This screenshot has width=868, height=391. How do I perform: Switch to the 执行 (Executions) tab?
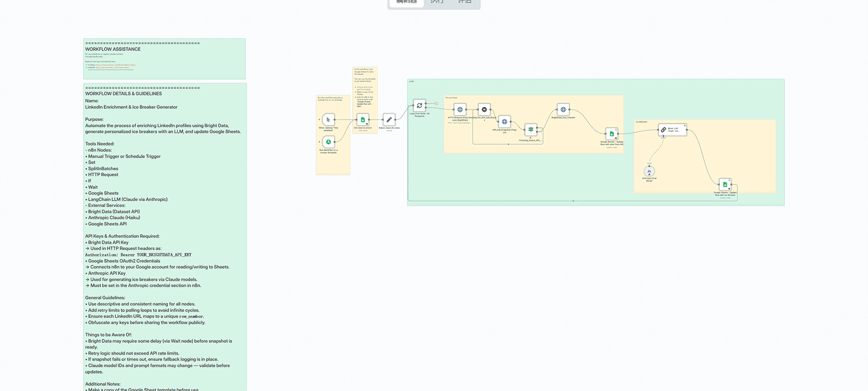(x=437, y=3)
